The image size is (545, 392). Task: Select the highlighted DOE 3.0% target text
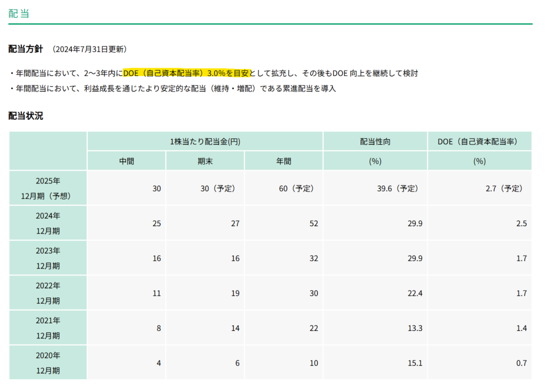coord(186,73)
